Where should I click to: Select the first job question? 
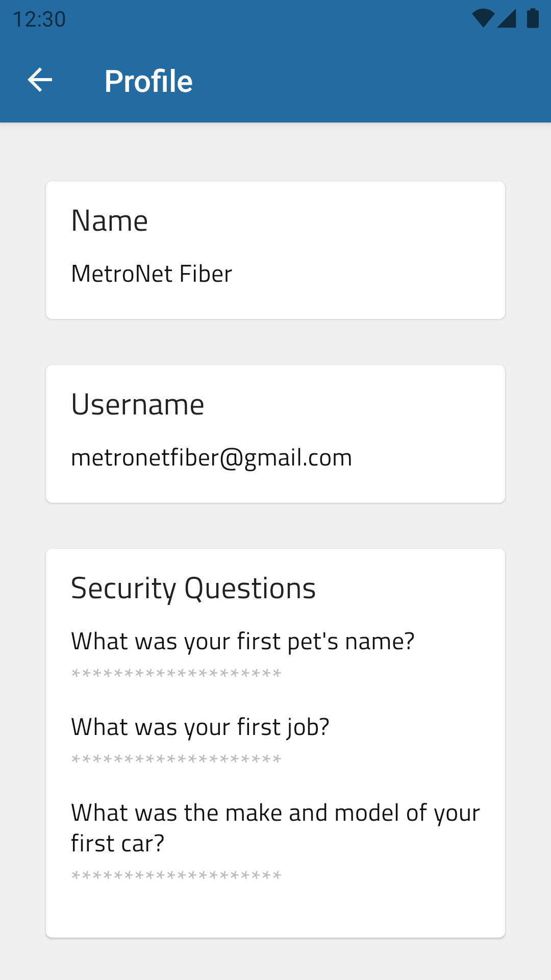point(201,727)
